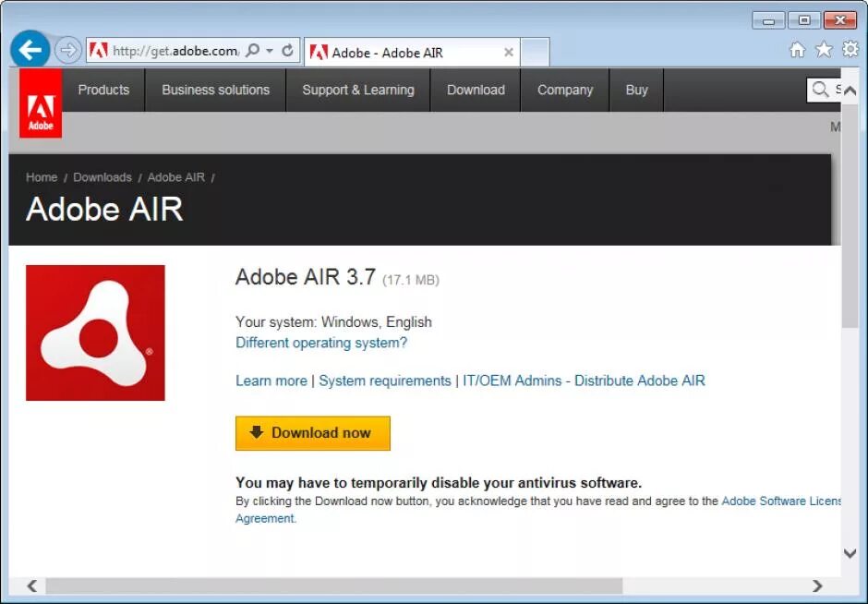Click the Your system: Windows, English text
Viewport: 868px width, 604px height.
click(333, 321)
